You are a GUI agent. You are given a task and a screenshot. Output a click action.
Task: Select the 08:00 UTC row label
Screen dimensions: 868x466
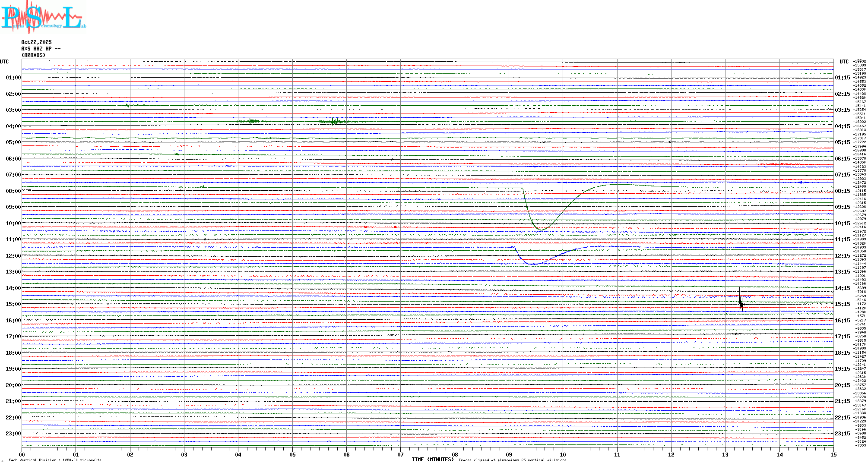click(13, 191)
